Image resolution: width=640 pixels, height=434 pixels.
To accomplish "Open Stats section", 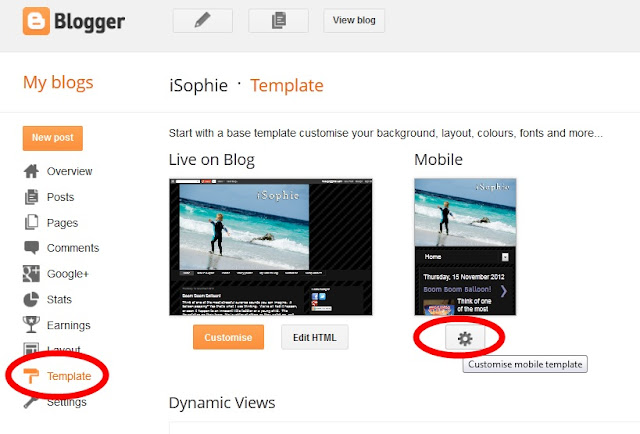I will click(x=59, y=300).
